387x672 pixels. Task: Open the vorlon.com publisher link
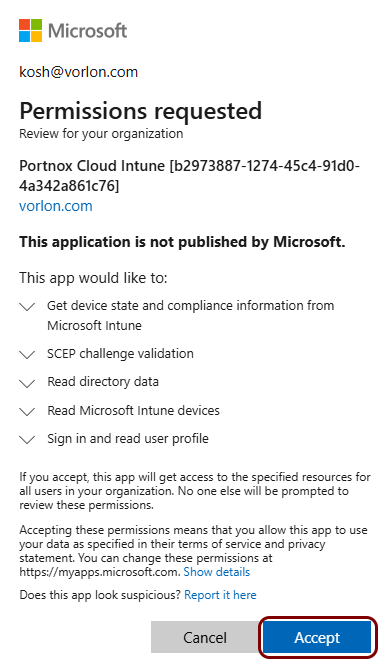click(x=56, y=206)
